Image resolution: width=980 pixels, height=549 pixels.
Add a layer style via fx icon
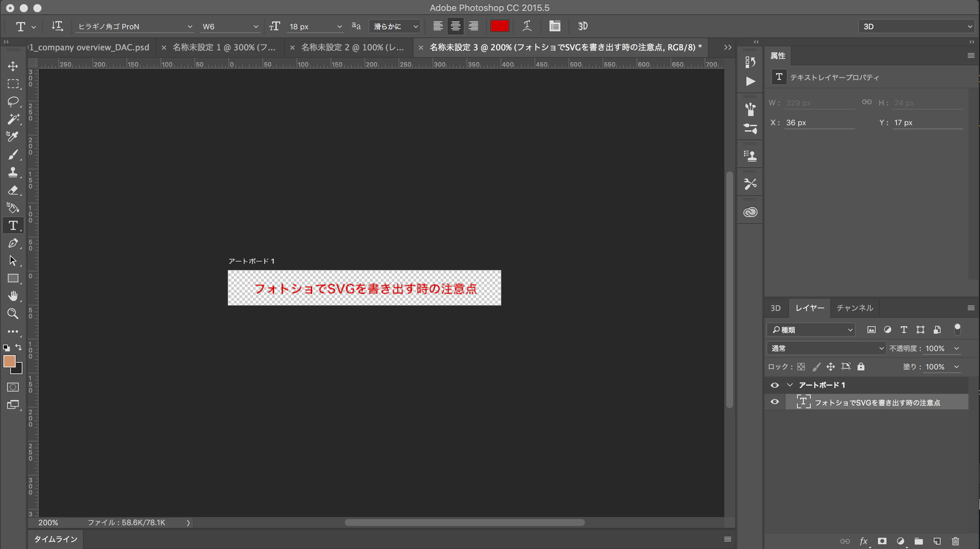pos(864,541)
